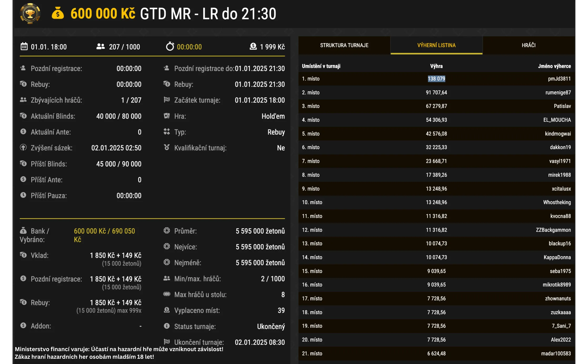
Task: Click the cards icon next to Hra
Action: coord(166,116)
